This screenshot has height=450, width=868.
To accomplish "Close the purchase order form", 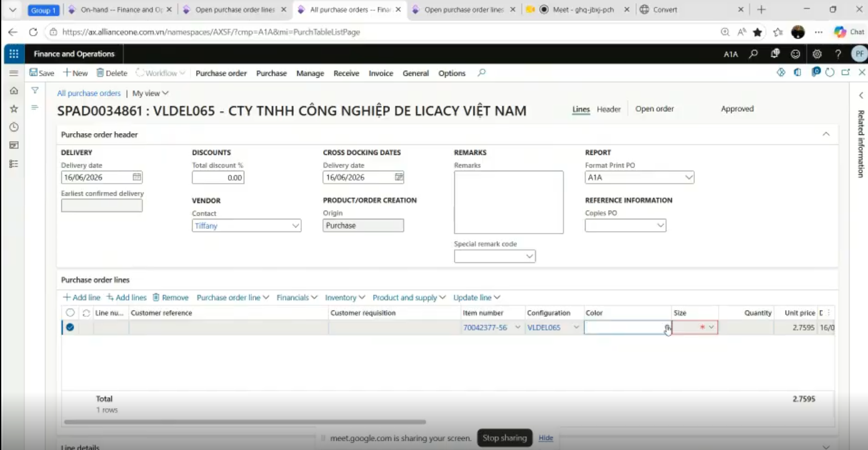I will (x=862, y=72).
